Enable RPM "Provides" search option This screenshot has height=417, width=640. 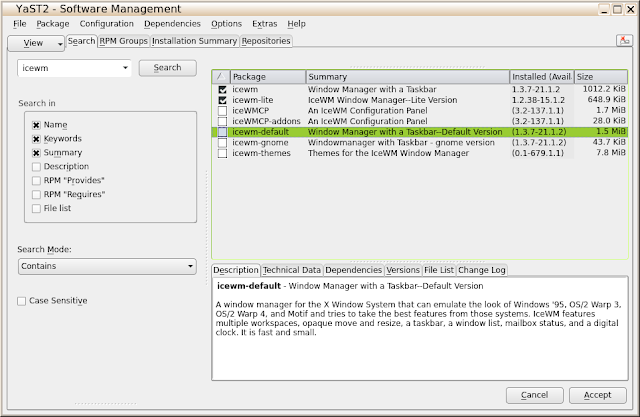(x=36, y=180)
